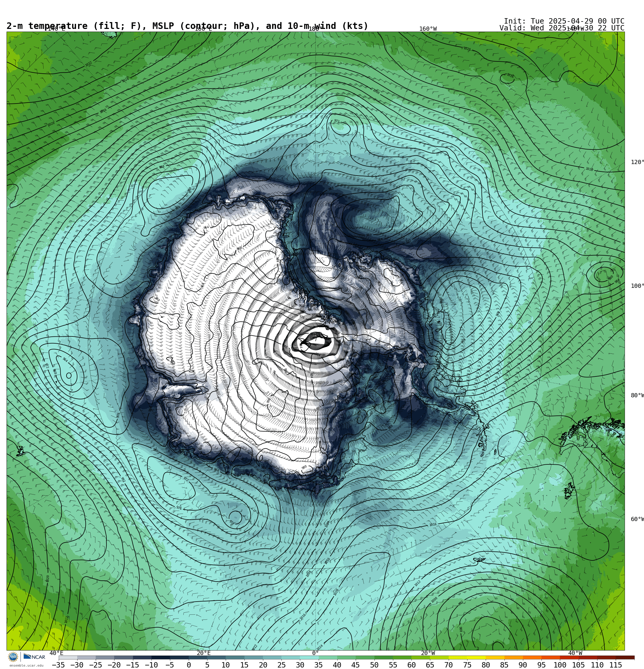Click the 160°E longitude label at top
Viewport: 644px width, 669px height.
pyautogui.click(x=203, y=29)
